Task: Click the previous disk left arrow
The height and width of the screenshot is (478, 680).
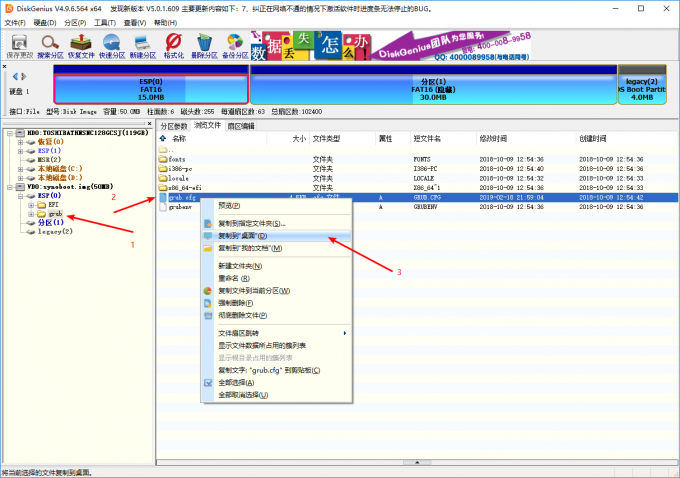Action: click(x=7, y=76)
